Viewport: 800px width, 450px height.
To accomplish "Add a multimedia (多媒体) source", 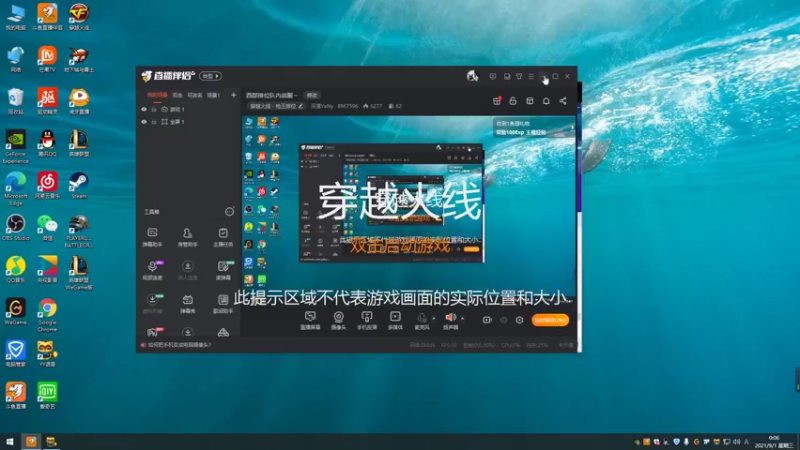I will pos(395,320).
